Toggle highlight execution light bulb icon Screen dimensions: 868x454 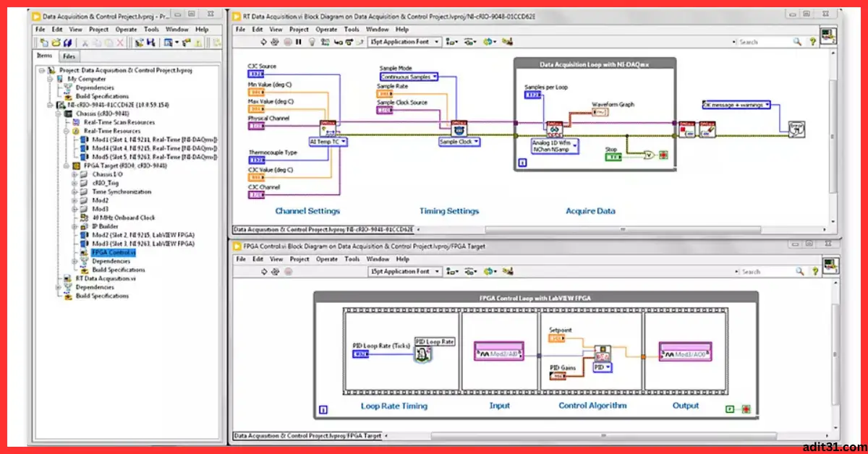[311, 42]
